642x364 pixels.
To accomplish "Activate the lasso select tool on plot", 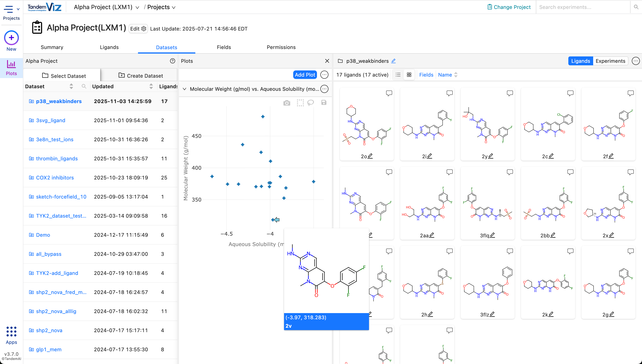I will point(311,103).
